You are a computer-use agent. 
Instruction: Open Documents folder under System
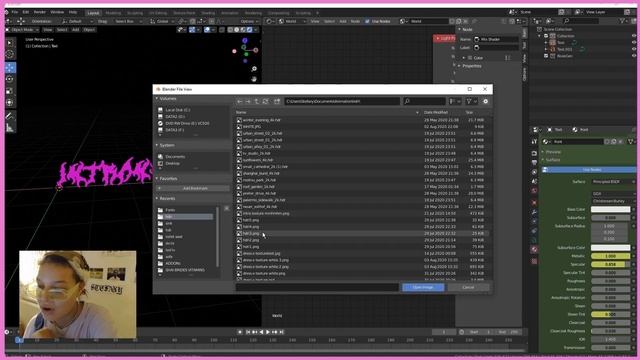175,157
